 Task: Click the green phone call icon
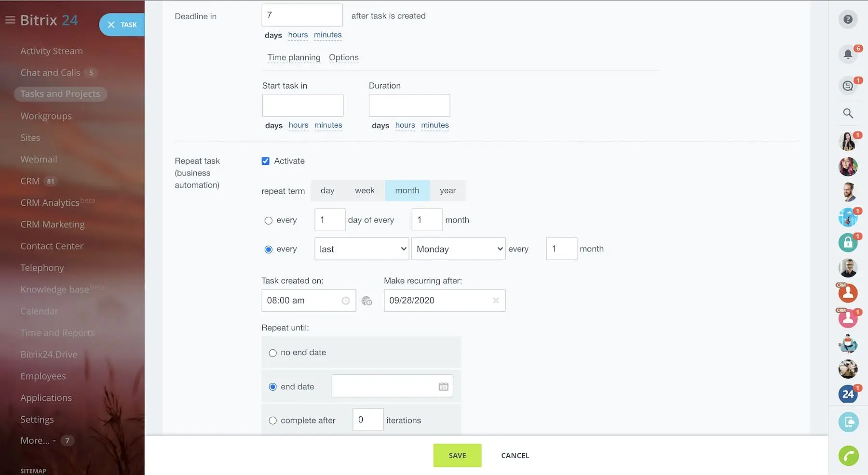848,456
